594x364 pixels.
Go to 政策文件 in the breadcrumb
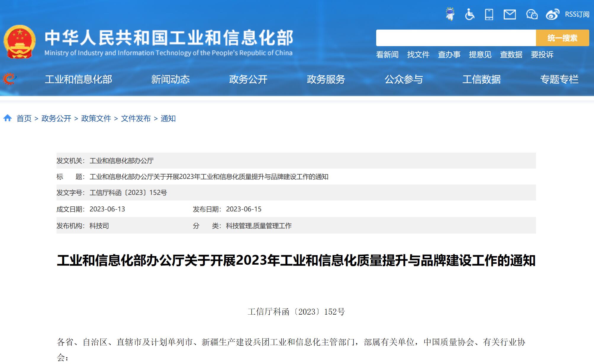point(96,119)
